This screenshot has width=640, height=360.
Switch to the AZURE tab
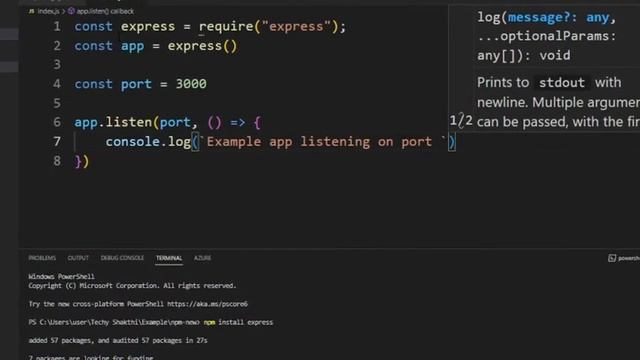point(202,258)
